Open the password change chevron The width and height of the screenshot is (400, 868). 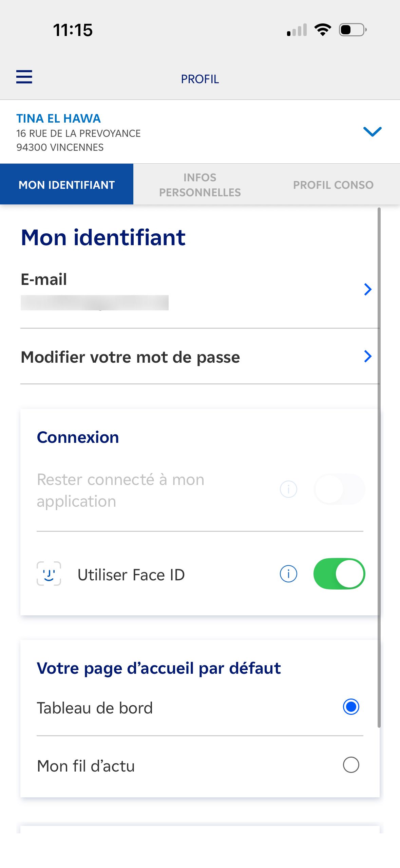tap(368, 356)
